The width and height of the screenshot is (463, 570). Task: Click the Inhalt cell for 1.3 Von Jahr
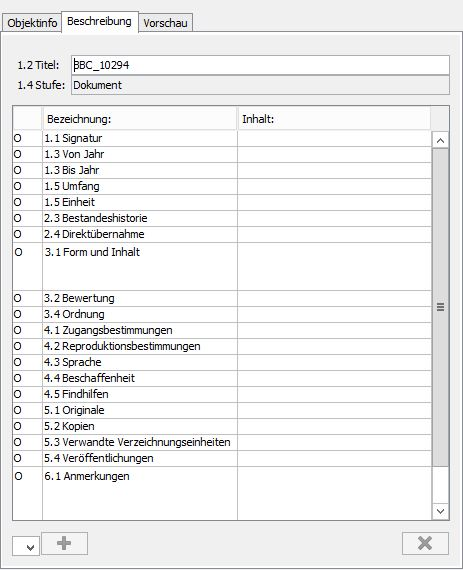pos(334,154)
